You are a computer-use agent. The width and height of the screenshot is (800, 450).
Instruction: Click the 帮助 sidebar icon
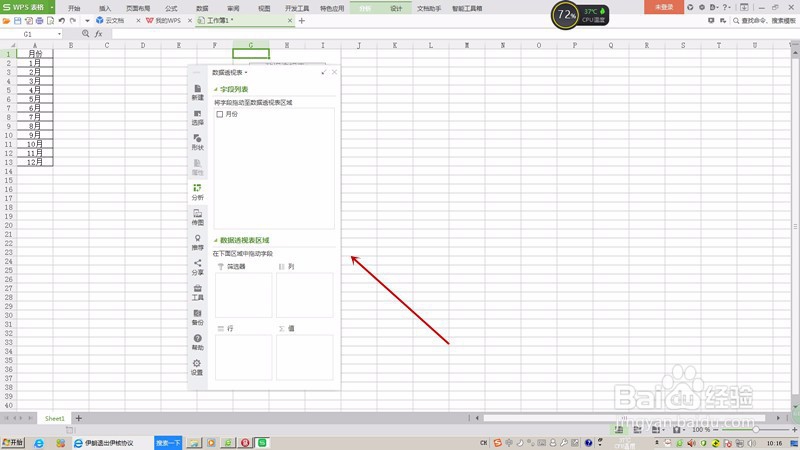click(197, 342)
